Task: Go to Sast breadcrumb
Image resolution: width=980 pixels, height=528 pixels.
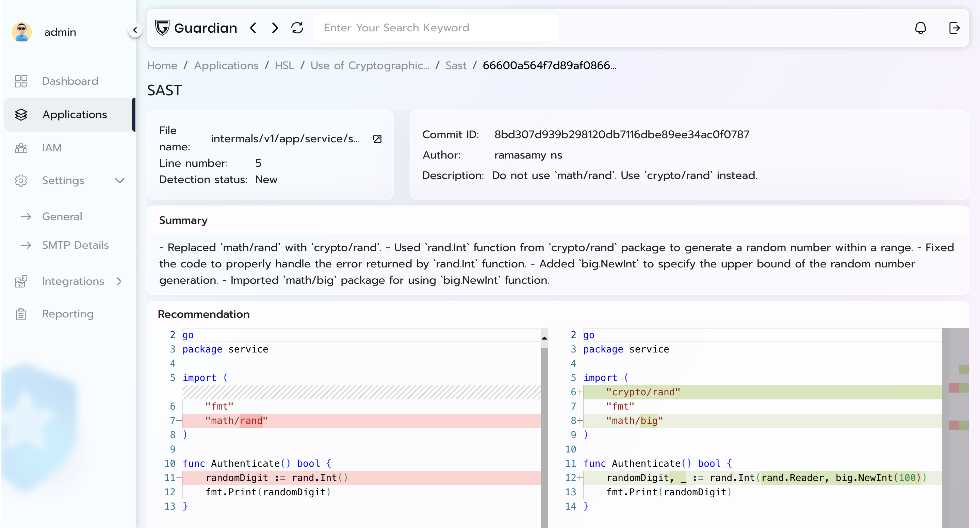Action: 456,65
